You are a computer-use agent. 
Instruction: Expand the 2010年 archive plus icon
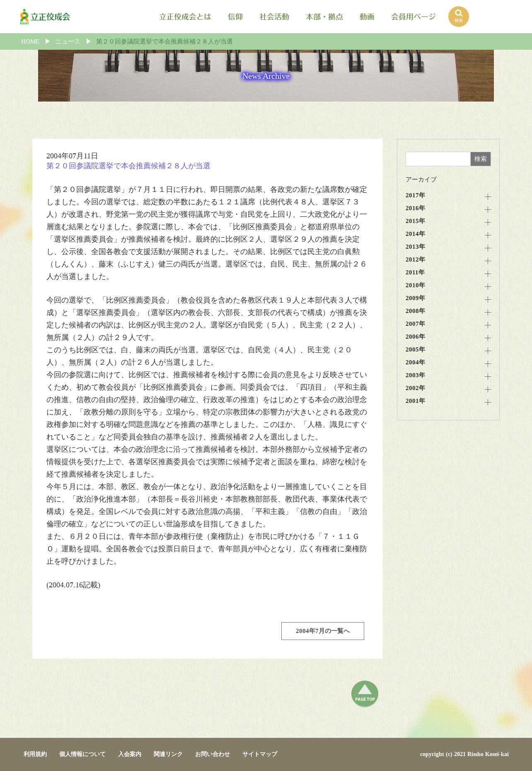pos(488,286)
